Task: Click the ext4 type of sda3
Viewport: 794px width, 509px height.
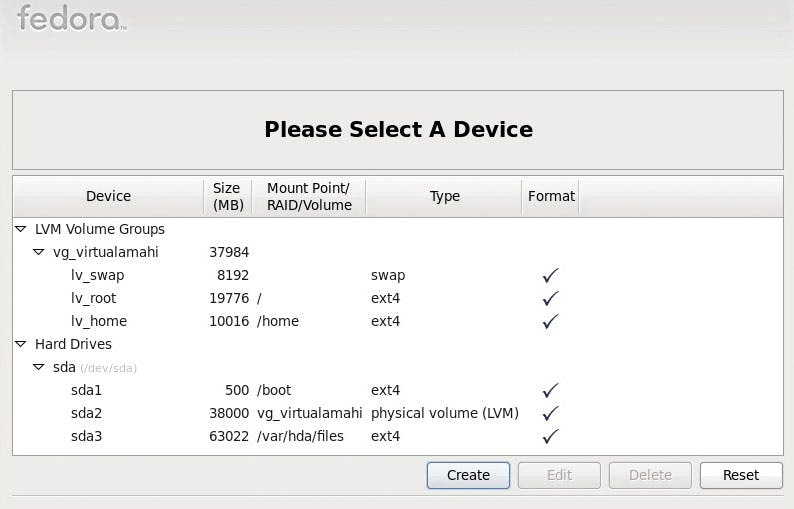Action: point(385,436)
